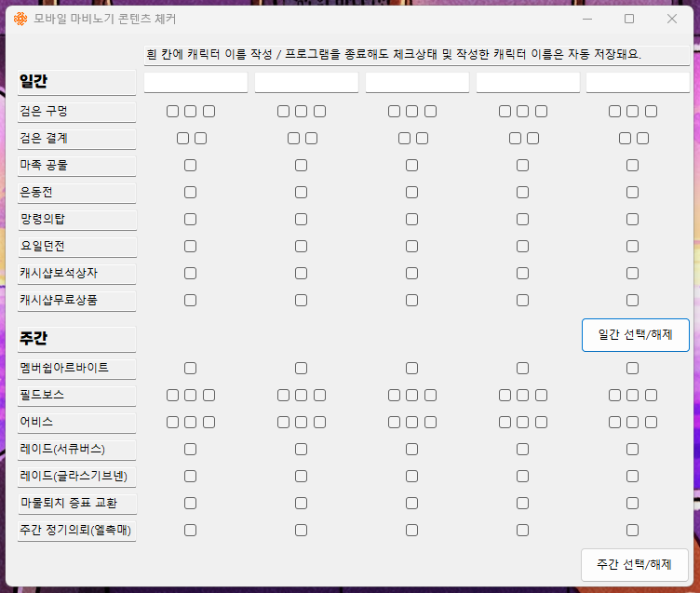Click the 주간 선택/해제 button
The image size is (700, 593).
635,565
